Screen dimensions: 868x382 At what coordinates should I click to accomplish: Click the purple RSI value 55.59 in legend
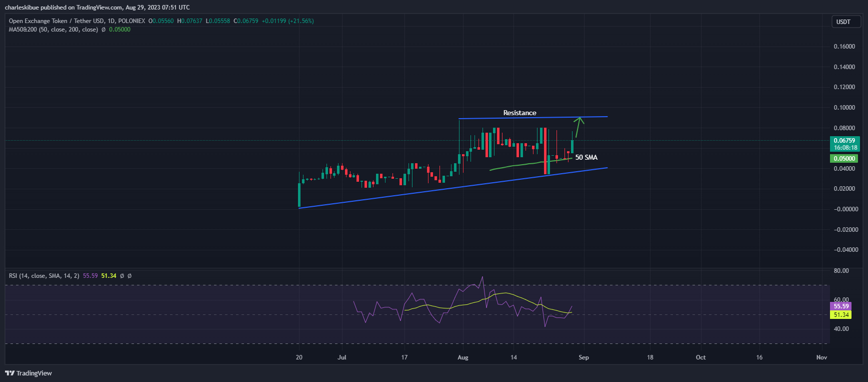(x=90, y=276)
